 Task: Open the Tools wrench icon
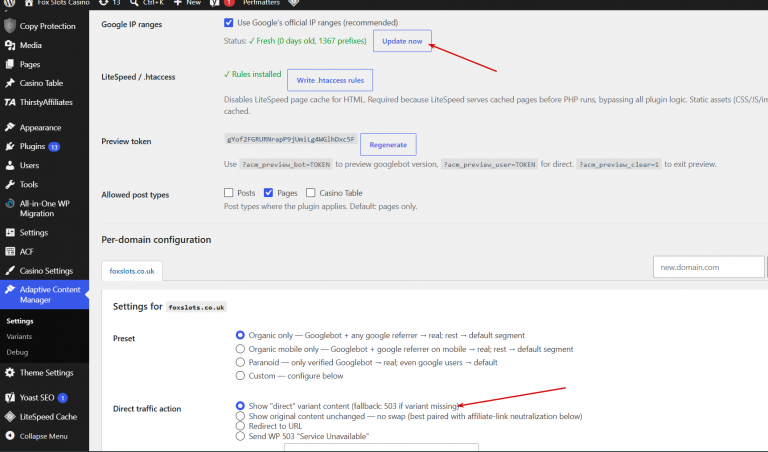[x=10, y=185]
